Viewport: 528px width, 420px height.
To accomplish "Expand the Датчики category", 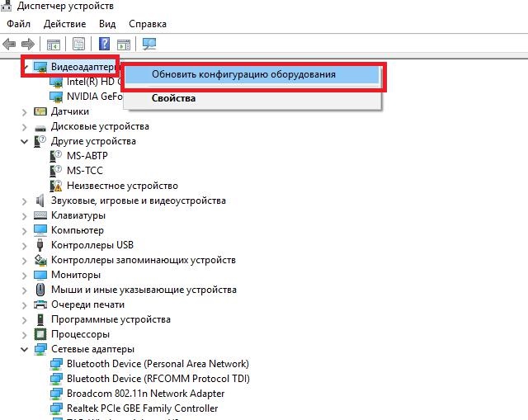I will (24, 112).
